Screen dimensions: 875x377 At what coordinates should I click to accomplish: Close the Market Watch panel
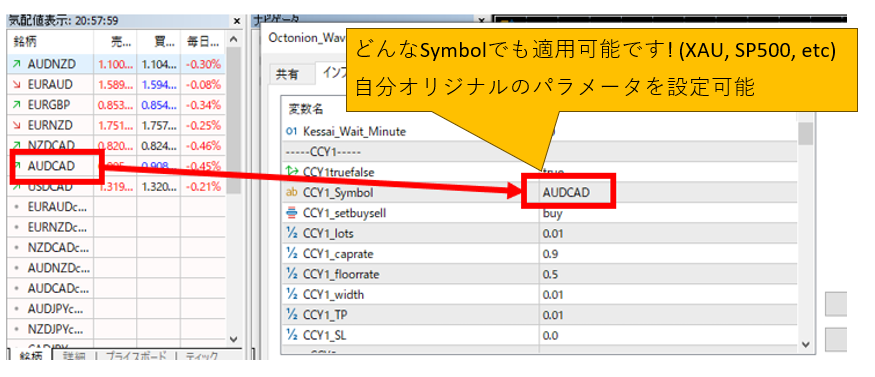[x=237, y=21]
